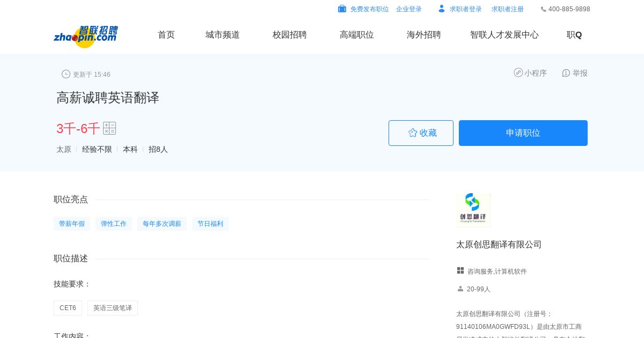Click the 英语三级笔译 skill tag
644x338 pixels.
pos(113,308)
